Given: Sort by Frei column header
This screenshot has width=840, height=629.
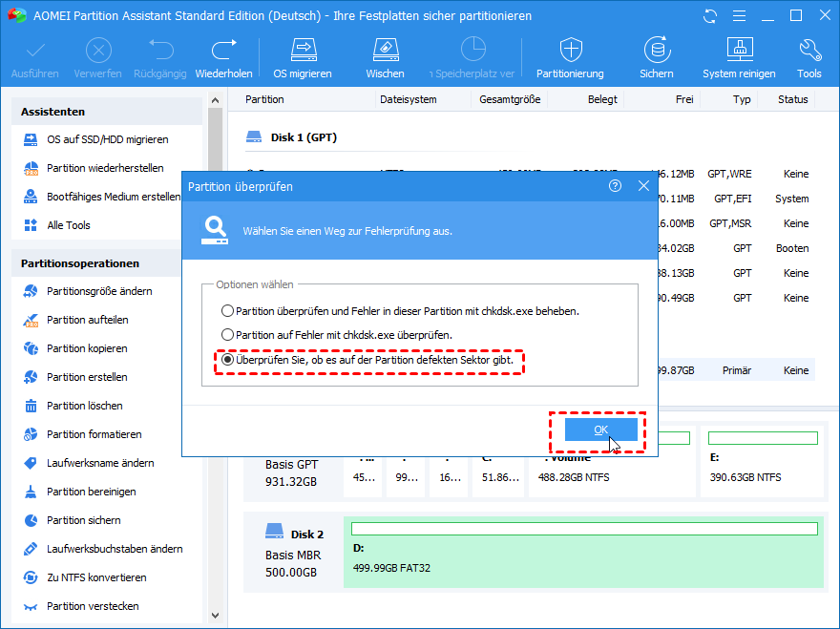Looking at the screenshot, I should pos(684,99).
